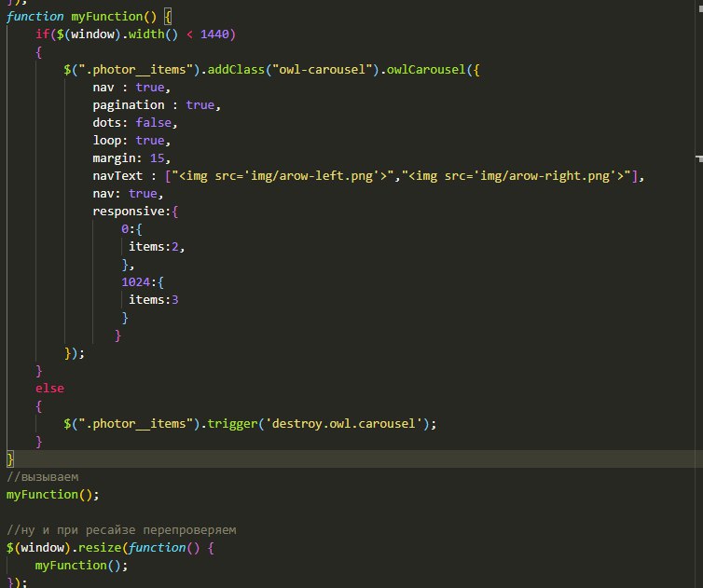Click the '0:{' breakpoint key
This screenshot has width=703, height=588.
[x=131, y=229]
